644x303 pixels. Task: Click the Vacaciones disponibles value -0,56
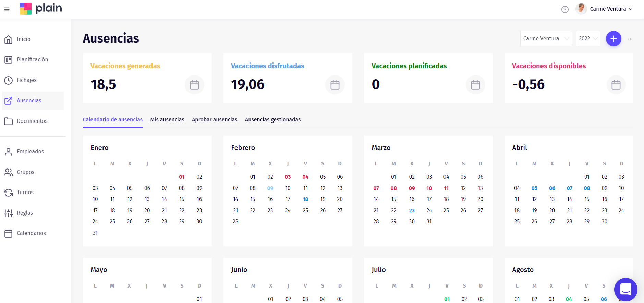click(x=528, y=84)
